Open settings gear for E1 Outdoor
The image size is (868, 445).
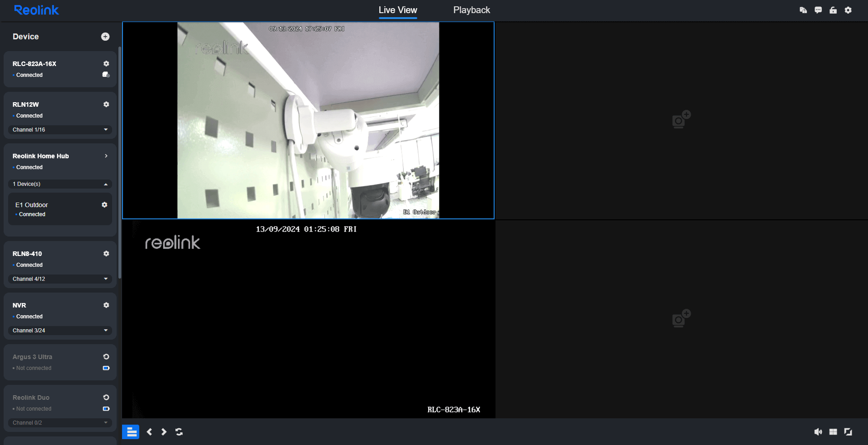(104, 205)
